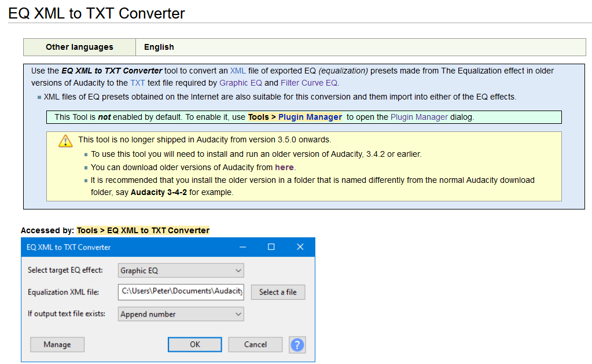This screenshot has width=592, height=364.
Task: Click the 'here' link to download older Audacity
Action: click(x=284, y=167)
